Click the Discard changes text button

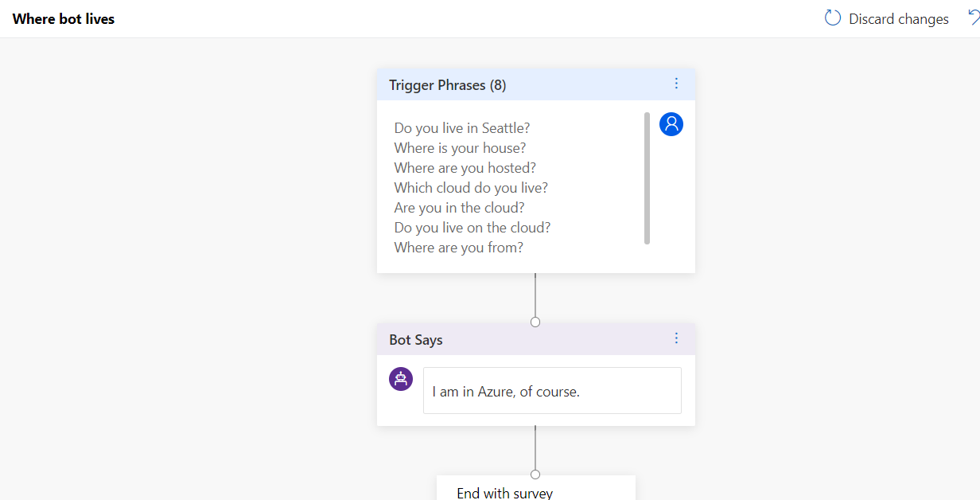pyautogui.click(x=898, y=19)
